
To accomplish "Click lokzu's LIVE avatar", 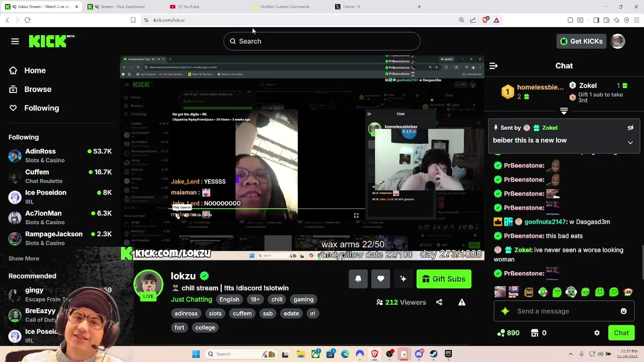I will [148, 285].
